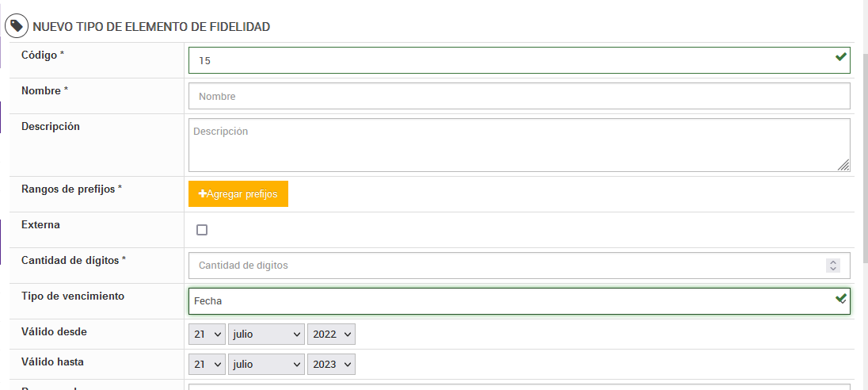Click inside the Descripción text area
This screenshot has width=868, height=390.
click(x=519, y=145)
